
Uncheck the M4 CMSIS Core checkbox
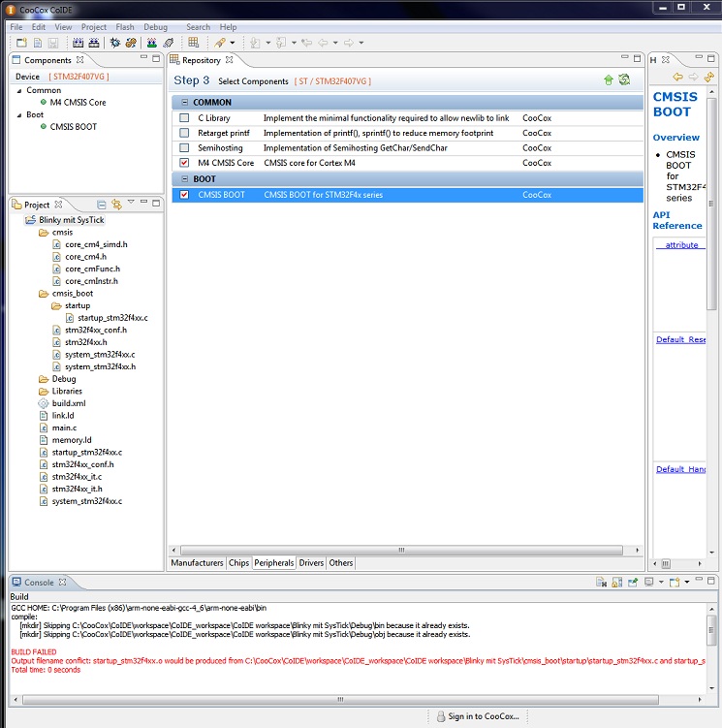[184, 163]
